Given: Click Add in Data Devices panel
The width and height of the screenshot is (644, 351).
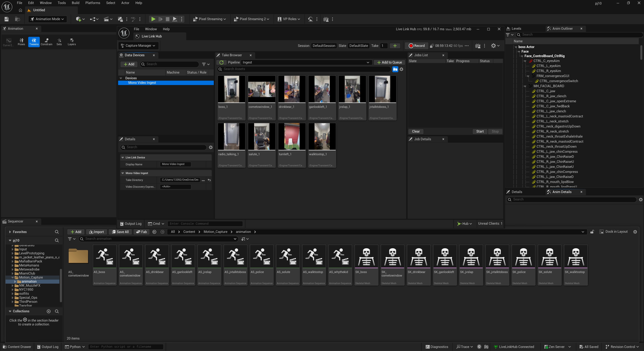Looking at the screenshot, I should click(x=129, y=64).
